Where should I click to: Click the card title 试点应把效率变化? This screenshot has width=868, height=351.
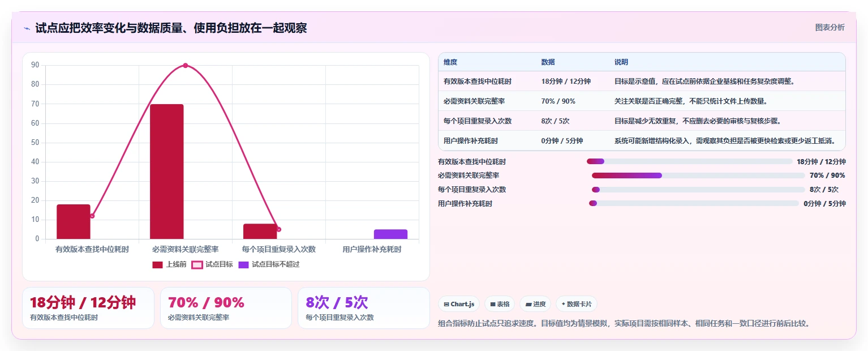[171, 28]
